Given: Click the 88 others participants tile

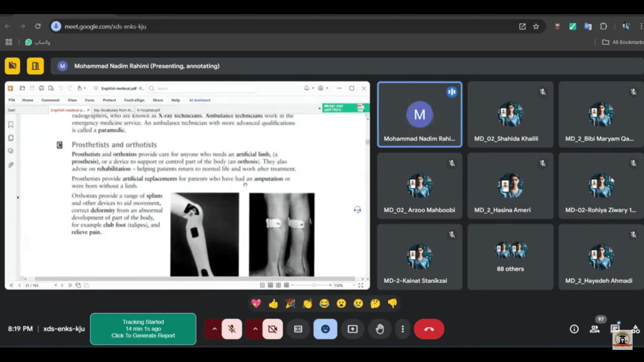Looking at the screenshot, I should (510, 257).
